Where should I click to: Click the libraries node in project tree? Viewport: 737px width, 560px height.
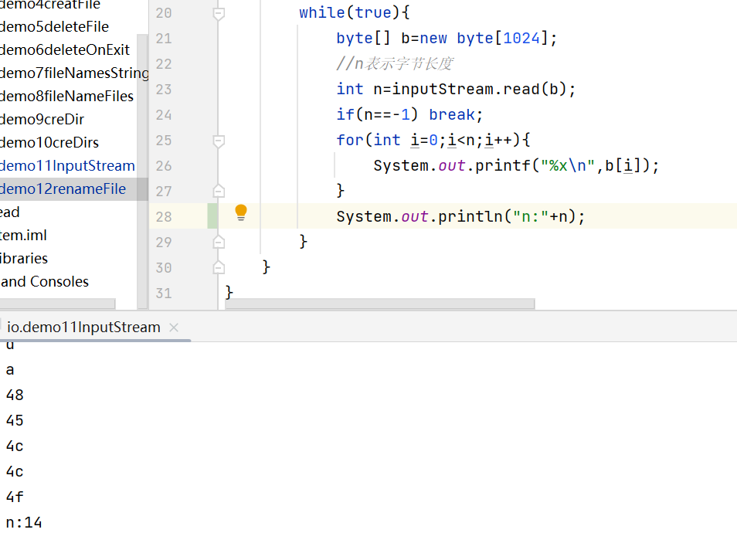coord(24,259)
